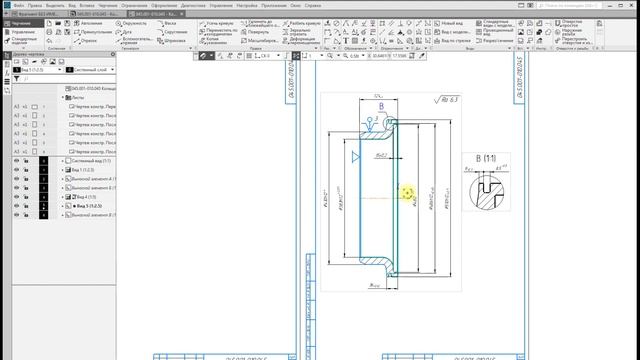The width and height of the screenshot is (640, 360).
Task: Click the command search field in title bar
Action: point(569,6)
